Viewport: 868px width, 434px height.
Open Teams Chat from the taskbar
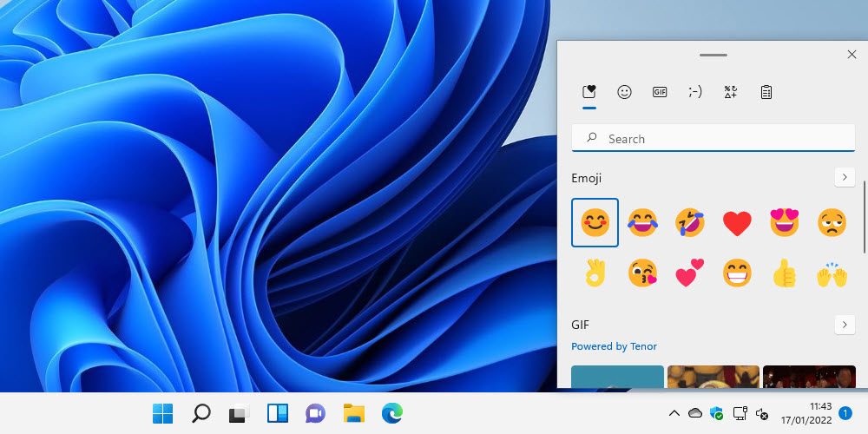click(x=316, y=413)
